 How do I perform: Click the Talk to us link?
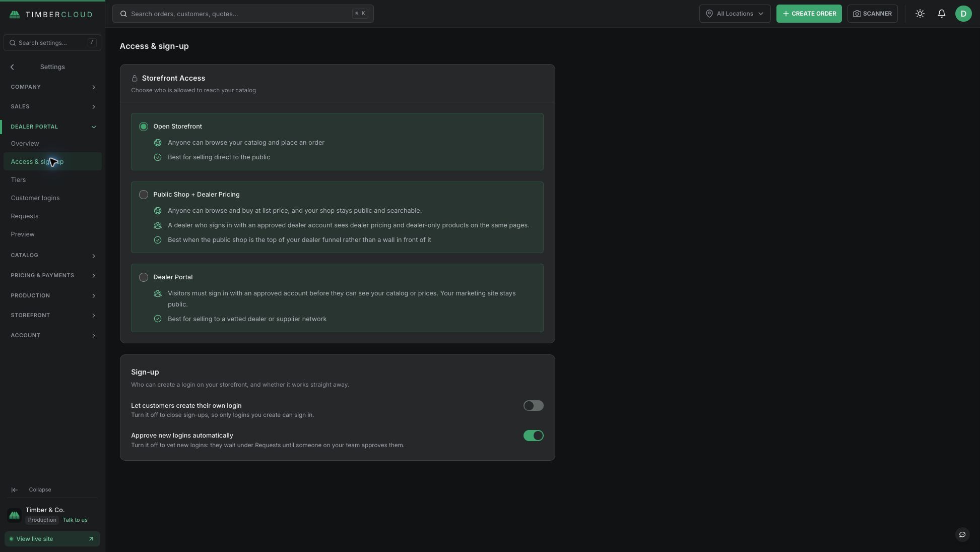coord(75,520)
